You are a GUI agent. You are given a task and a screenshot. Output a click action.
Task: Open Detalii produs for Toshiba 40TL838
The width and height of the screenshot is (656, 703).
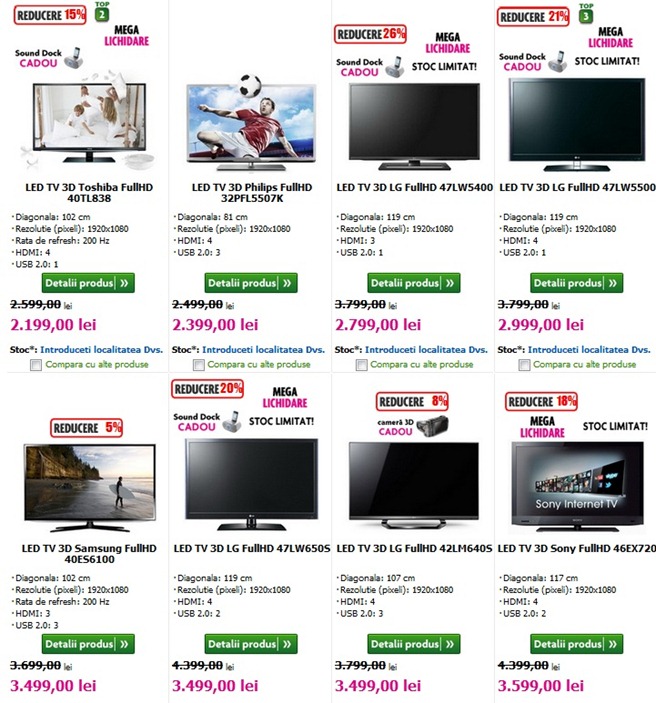[88, 283]
